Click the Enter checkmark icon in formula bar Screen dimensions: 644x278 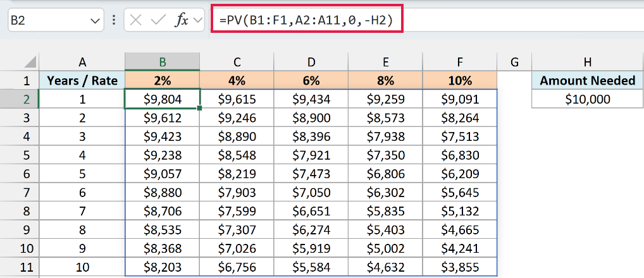click(x=158, y=20)
